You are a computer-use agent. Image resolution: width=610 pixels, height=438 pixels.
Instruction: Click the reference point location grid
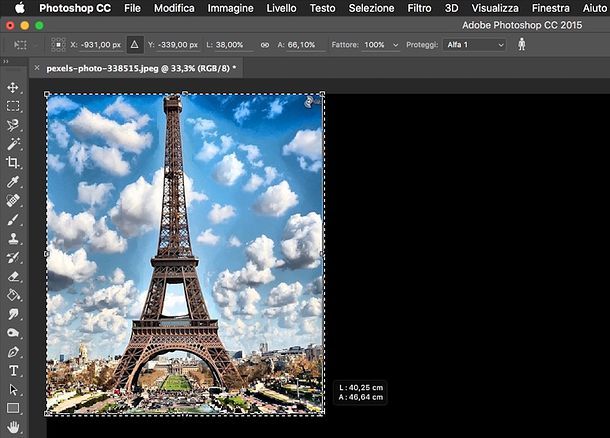coord(58,45)
